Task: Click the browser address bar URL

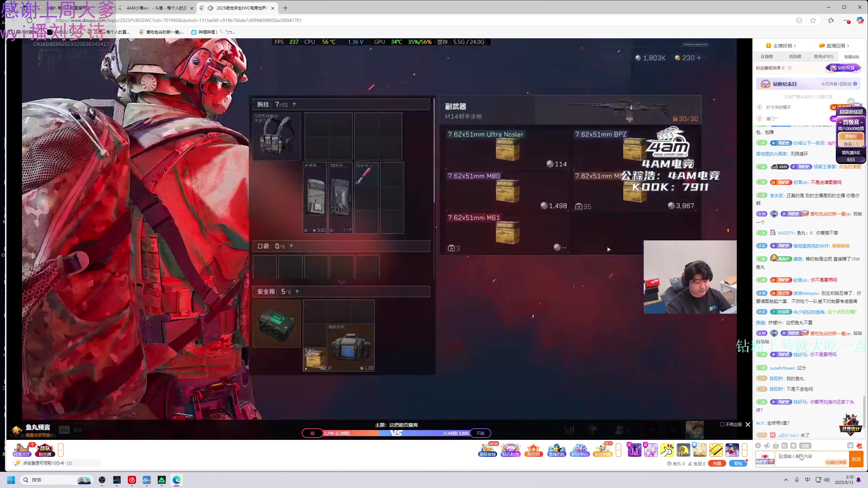Action: 178,20
